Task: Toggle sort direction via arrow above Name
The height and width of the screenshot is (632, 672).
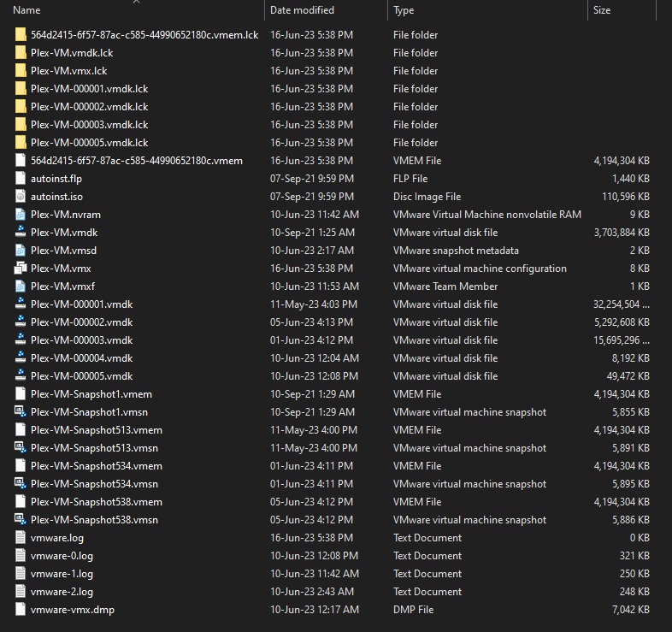Action: point(136,3)
